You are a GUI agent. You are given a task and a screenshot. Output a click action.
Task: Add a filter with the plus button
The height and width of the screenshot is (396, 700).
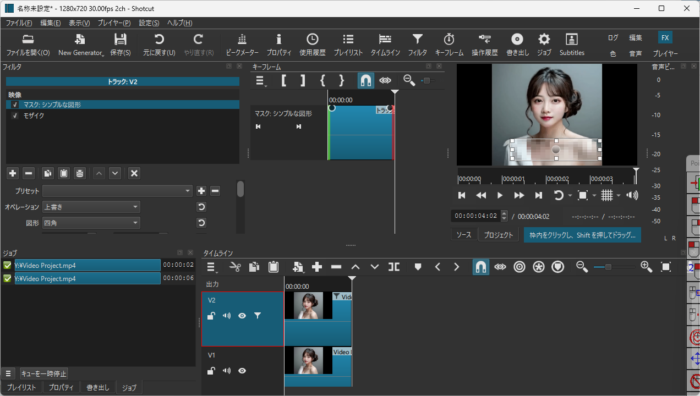pyautogui.click(x=12, y=173)
